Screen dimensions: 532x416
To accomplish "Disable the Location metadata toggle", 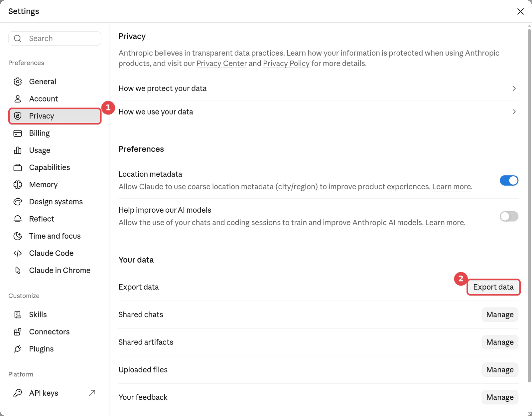I will 509,180.
